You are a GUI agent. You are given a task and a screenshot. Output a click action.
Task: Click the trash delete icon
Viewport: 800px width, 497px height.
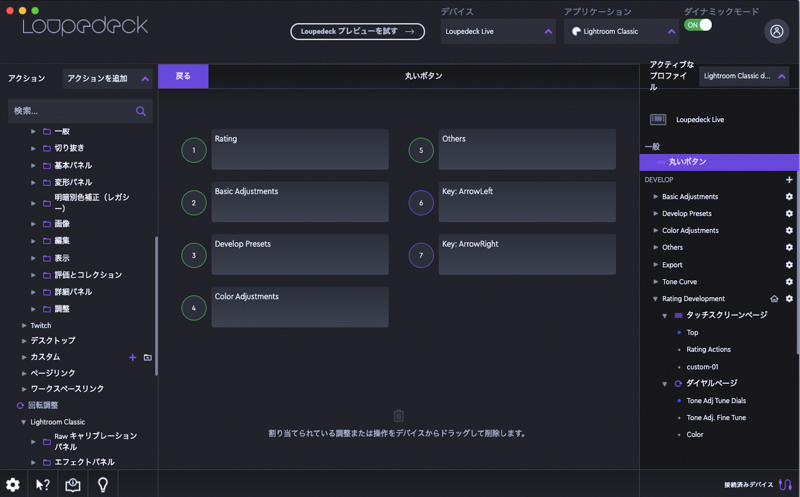click(x=398, y=415)
